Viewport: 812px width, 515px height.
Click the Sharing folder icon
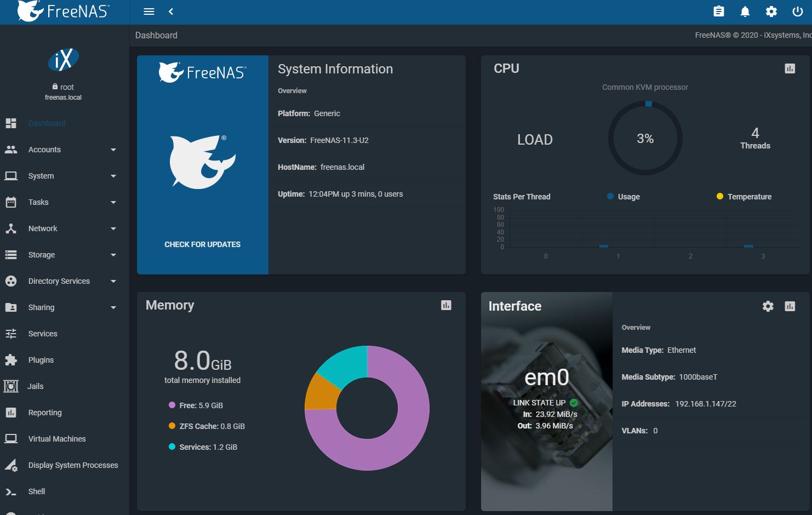click(11, 307)
